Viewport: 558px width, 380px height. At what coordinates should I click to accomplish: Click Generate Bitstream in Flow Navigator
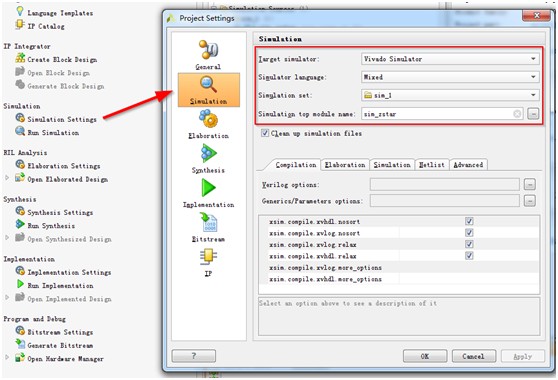[60, 345]
